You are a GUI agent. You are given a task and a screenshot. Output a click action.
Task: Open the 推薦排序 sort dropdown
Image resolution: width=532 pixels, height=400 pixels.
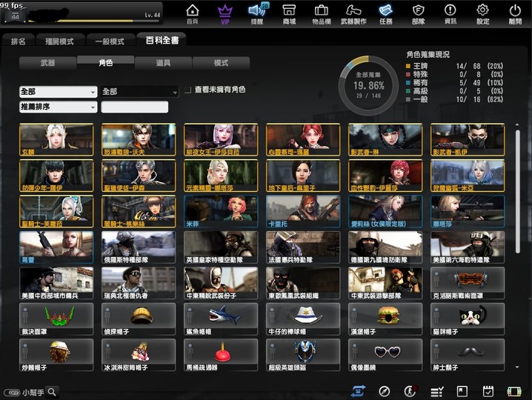(x=59, y=107)
